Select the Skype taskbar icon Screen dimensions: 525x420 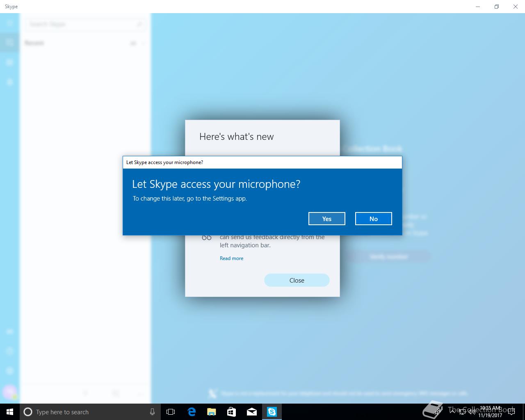tap(272, 412)
